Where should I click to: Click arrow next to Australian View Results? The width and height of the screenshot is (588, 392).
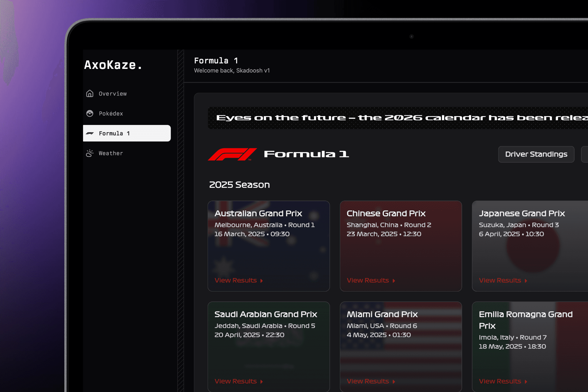pos(262,281)
